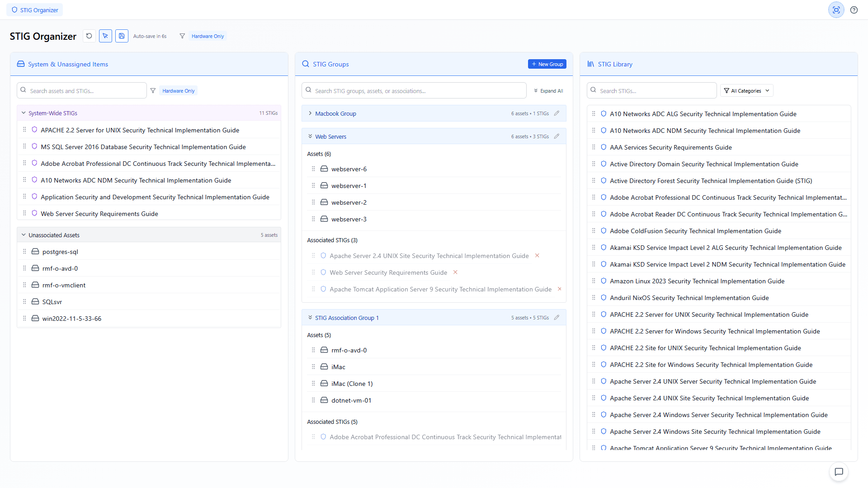Image resolution: width=868 pixels, height=488 pixels.
Task: Toggle the Hardware Only chip beside the assets search
Action: [179, 91]
